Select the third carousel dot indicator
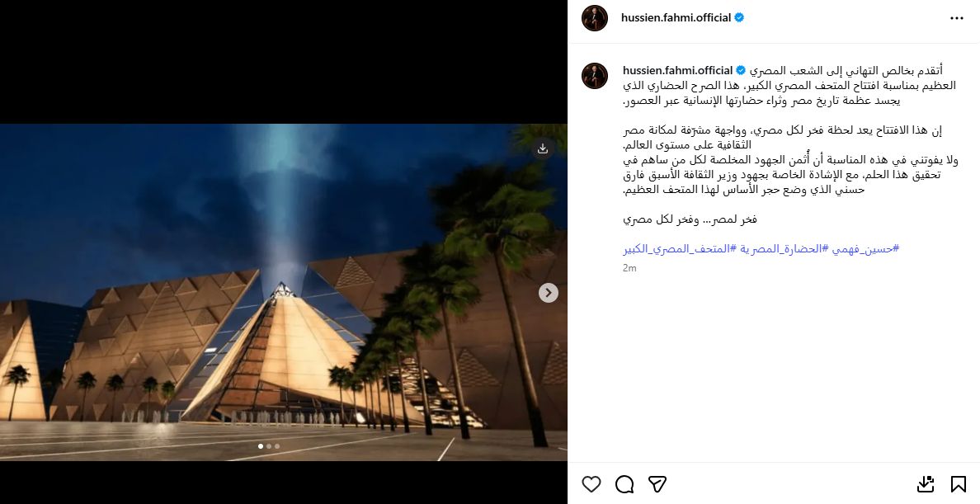The image size is (980, 504). point(277,446)
